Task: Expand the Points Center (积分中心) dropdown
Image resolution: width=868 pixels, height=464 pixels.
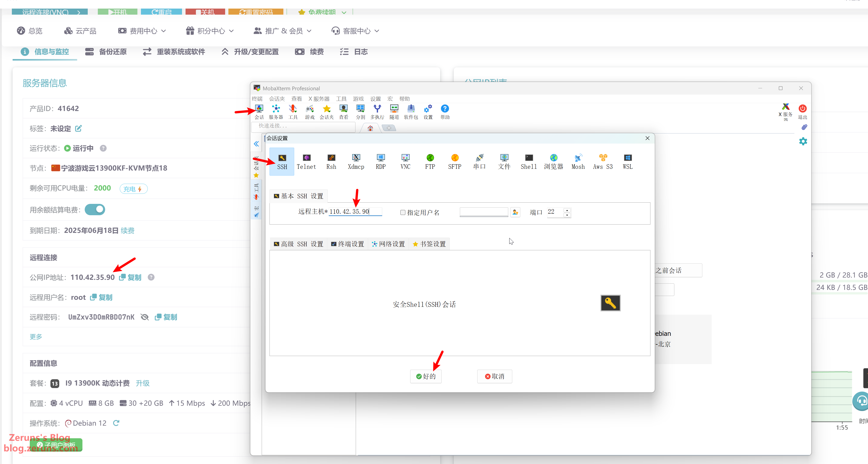Action: point(209,31)
